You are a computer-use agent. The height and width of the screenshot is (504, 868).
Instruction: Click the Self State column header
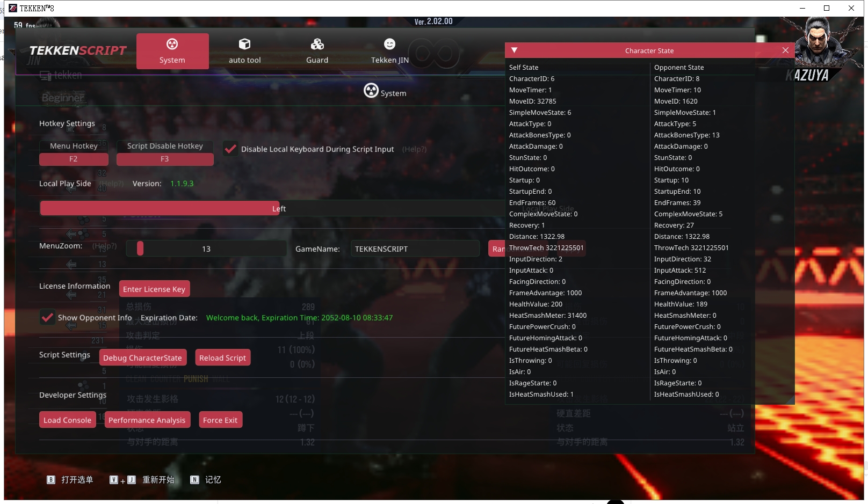point(524,67)
